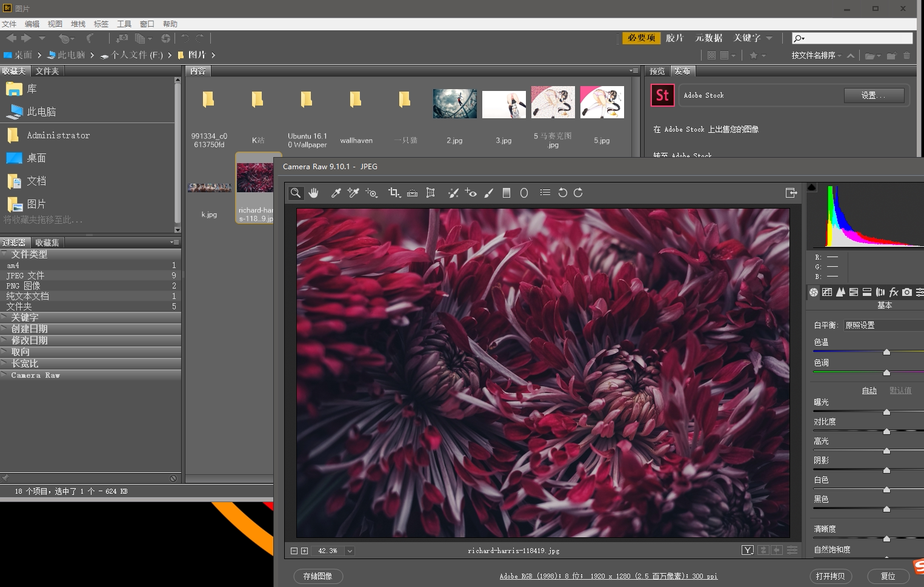The width and height of the screenshot is (924, 587).
Task: Open the zoom level dropdown
Action: pos(350,551)
